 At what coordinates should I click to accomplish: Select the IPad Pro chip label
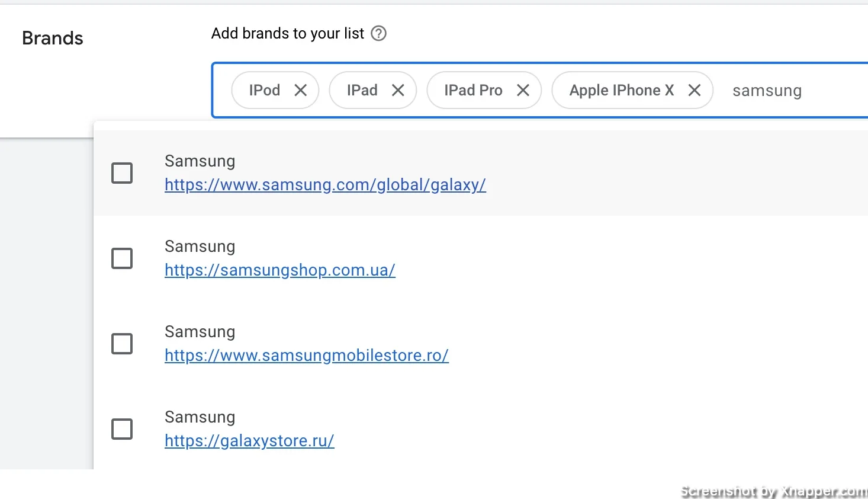[473, 90]
